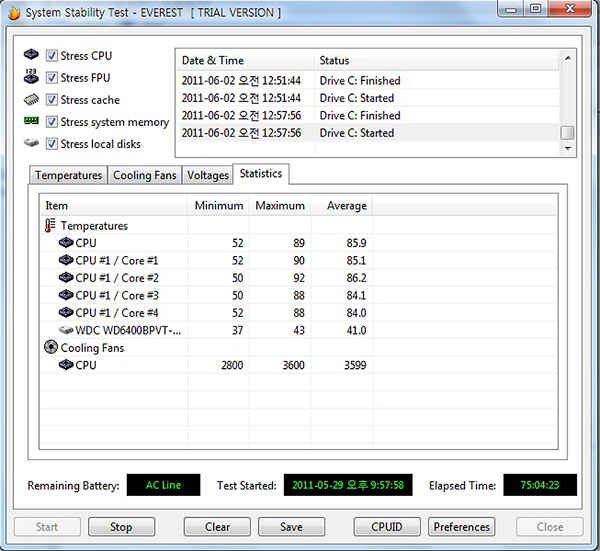Viewport: 600px width, 551px height.
Task: Click the chip icon of CPU #1 / Core #4
Action: (x=66, y=313)
